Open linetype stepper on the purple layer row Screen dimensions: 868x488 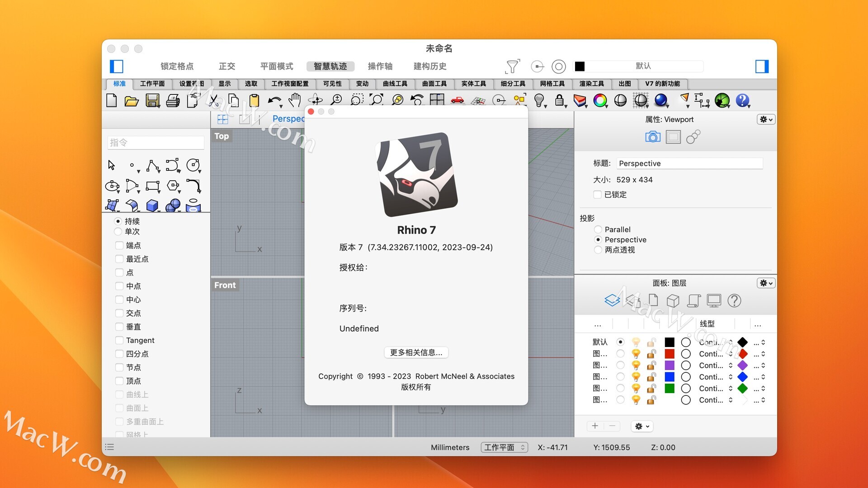731,365
